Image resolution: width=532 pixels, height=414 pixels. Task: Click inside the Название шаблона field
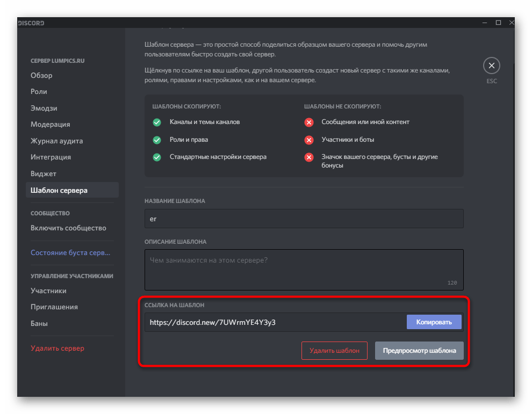pyautogui.click(x=304, y=219)
